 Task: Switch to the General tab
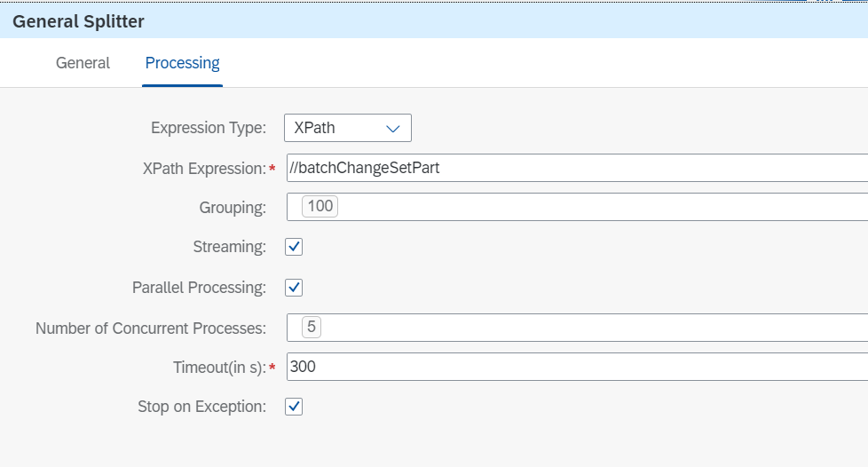[83, 63]
